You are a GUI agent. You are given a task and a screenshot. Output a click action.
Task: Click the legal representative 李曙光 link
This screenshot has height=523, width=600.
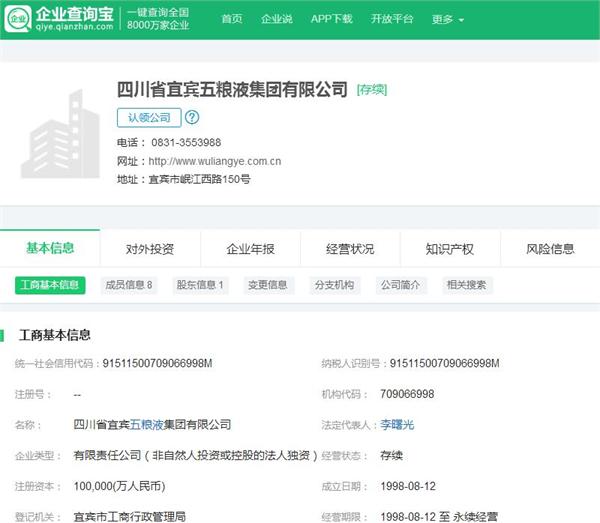pyautogui.click(x=397, y=425)
